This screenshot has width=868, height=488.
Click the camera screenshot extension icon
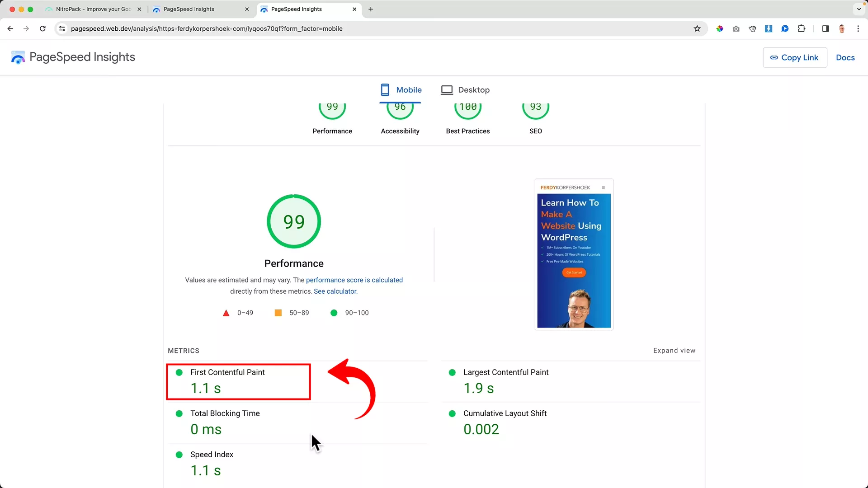tap(736, 28)
